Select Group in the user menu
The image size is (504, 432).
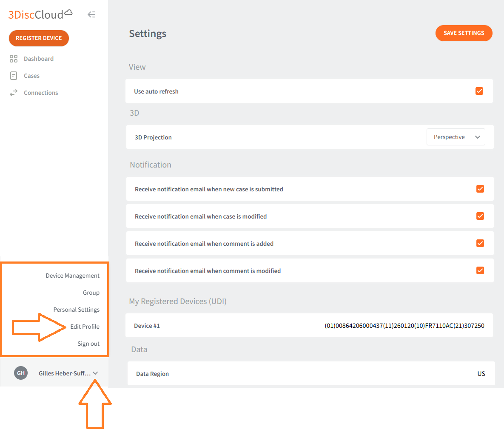[x=91, y=293]
